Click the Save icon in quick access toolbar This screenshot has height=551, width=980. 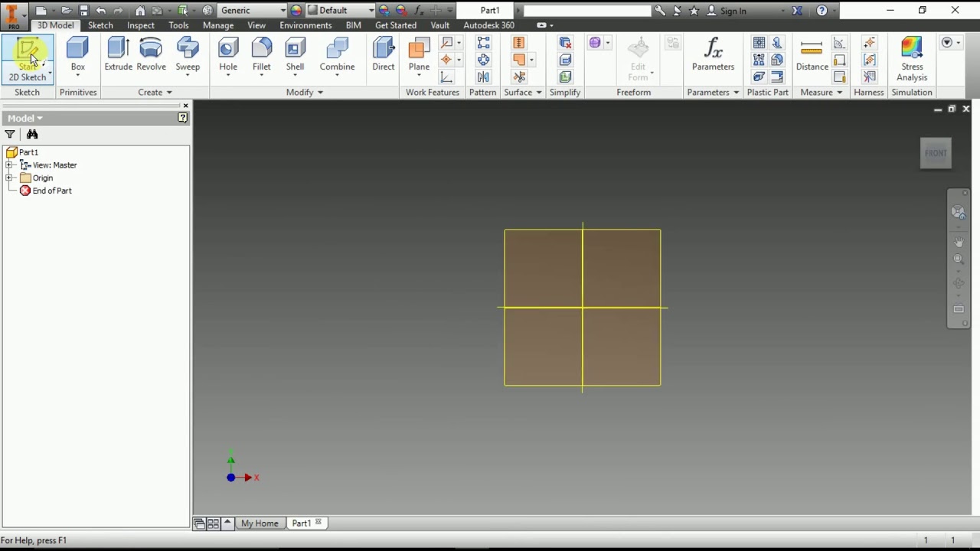click(83, 11)
